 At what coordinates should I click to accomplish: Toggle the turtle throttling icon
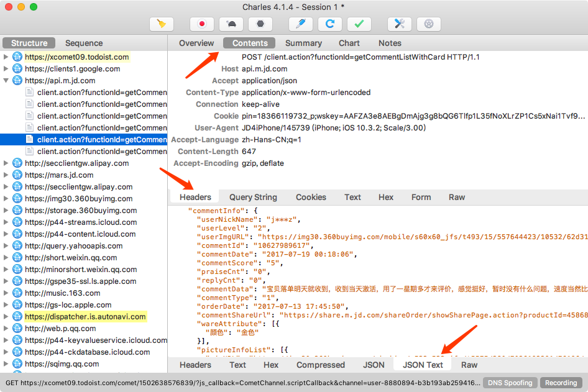(x=231, y=24)
